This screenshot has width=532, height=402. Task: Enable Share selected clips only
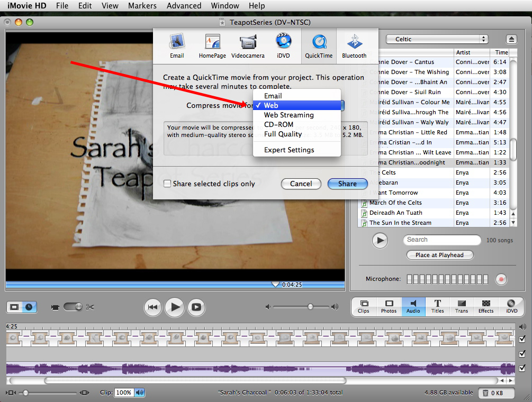click(167, 184)
